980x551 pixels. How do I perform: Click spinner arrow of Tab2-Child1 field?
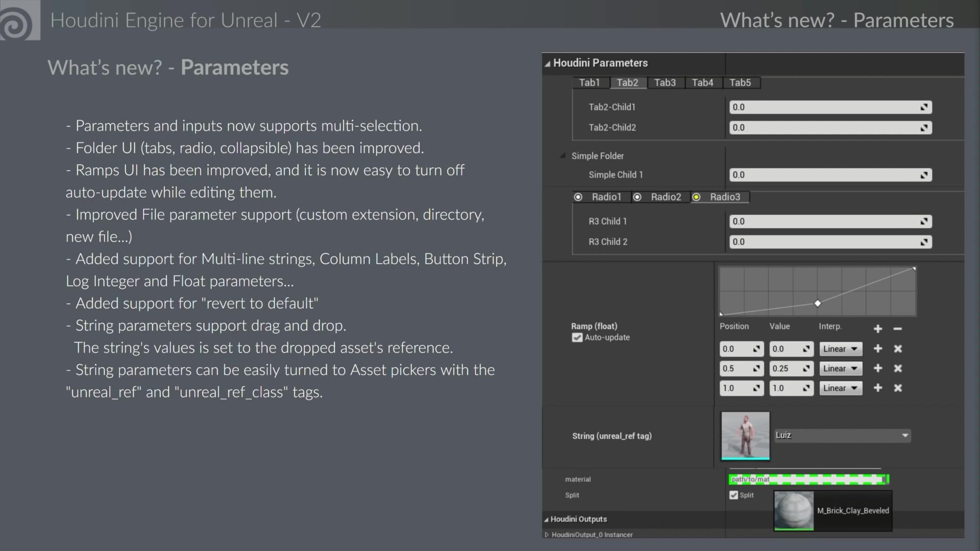tap(924, 107)
